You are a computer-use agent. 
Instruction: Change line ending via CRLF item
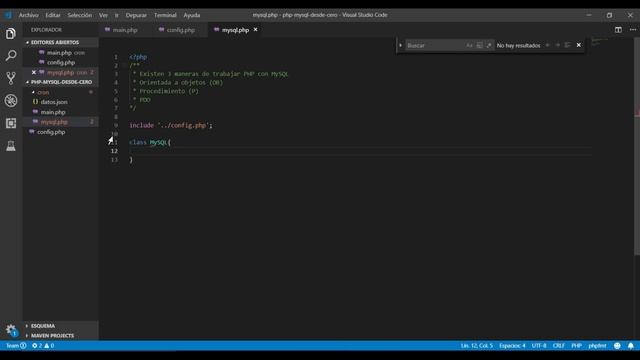[558, 346]
